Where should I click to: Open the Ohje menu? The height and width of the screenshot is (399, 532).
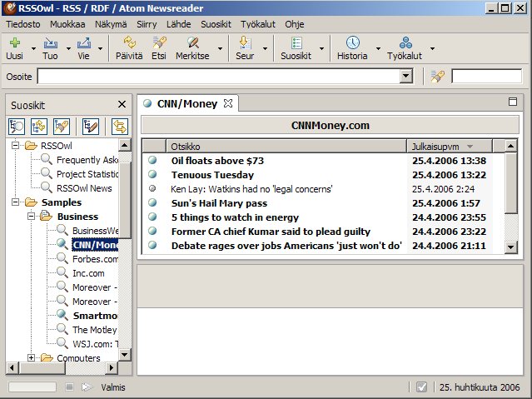(295, 24)
